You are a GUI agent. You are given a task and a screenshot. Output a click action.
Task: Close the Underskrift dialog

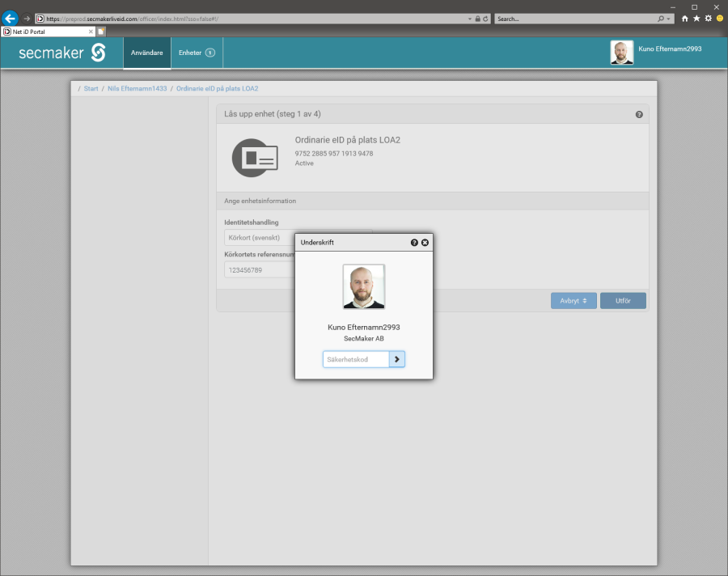pos(425,243)
